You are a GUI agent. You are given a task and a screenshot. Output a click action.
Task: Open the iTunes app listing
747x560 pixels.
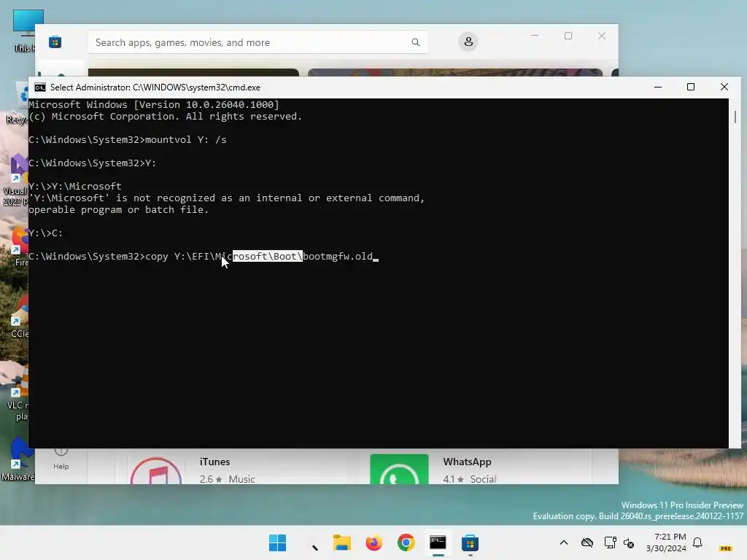click(237, 467)
